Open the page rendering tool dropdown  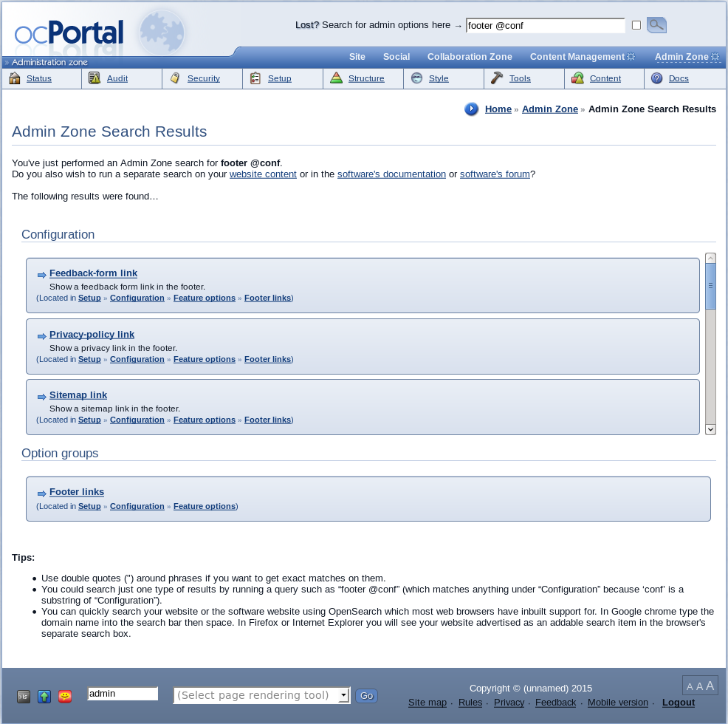[343, 695]
